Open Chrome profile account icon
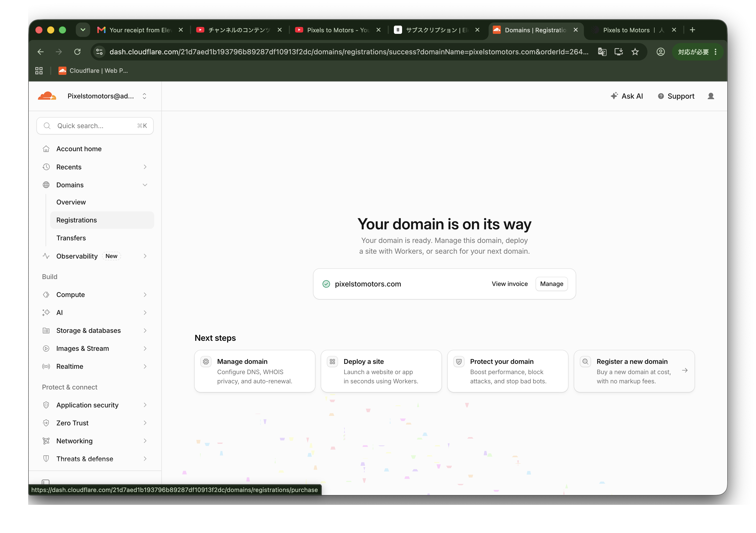Image resolution: width=756 pixels, height=533 pixels. tap(660, 52)
